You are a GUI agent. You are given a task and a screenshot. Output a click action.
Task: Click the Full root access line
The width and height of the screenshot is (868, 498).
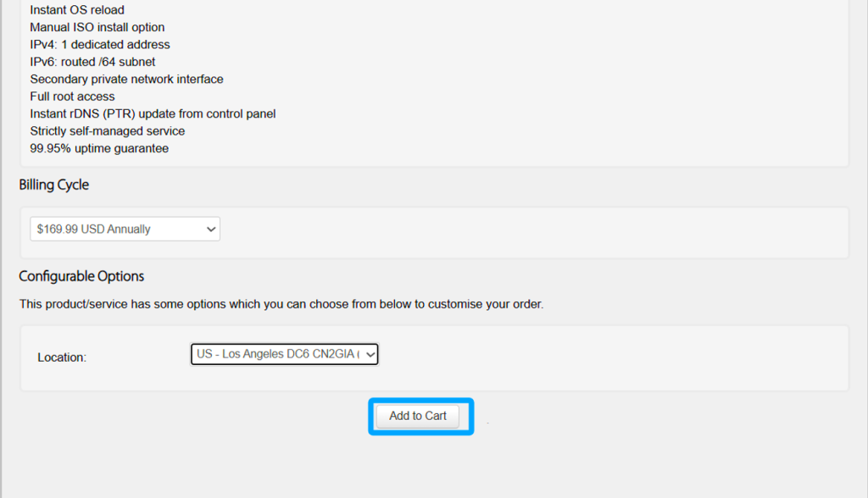(x=72, y=97)
